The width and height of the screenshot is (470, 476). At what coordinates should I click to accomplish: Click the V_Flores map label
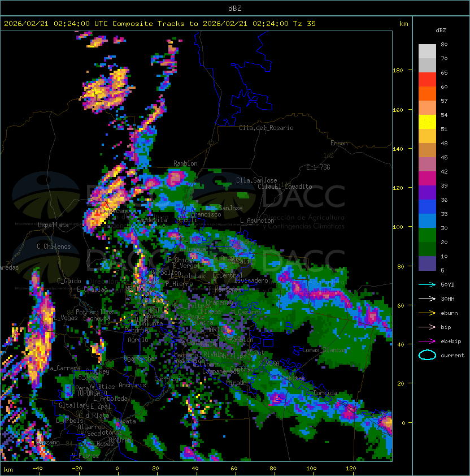tap(85, 456)
